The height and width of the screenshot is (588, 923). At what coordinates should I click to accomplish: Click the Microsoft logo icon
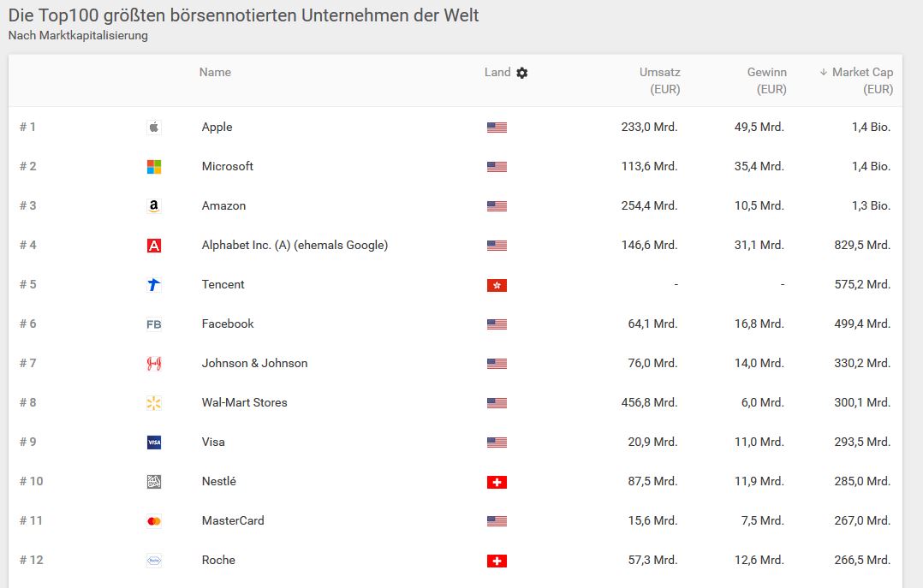[x=154, y=167]
